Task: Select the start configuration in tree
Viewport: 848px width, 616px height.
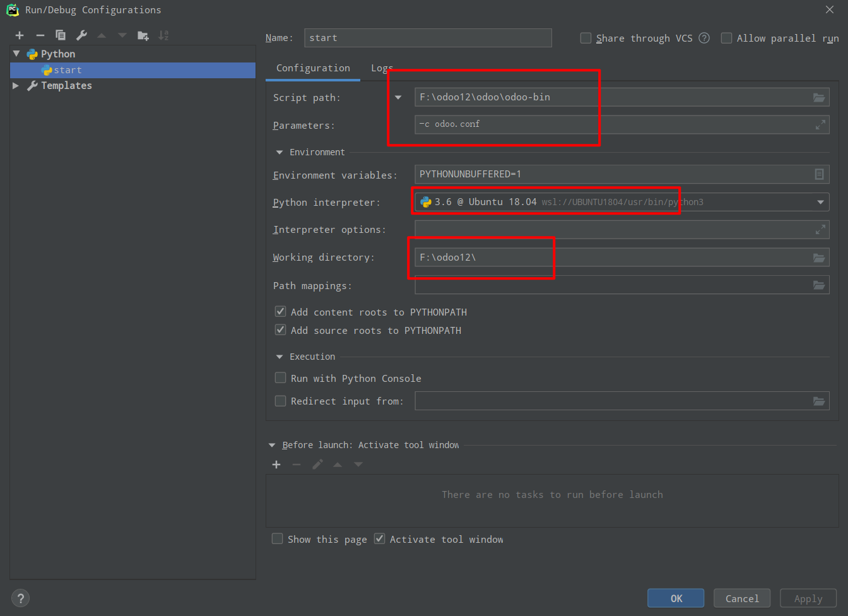Action: (132, 70)
